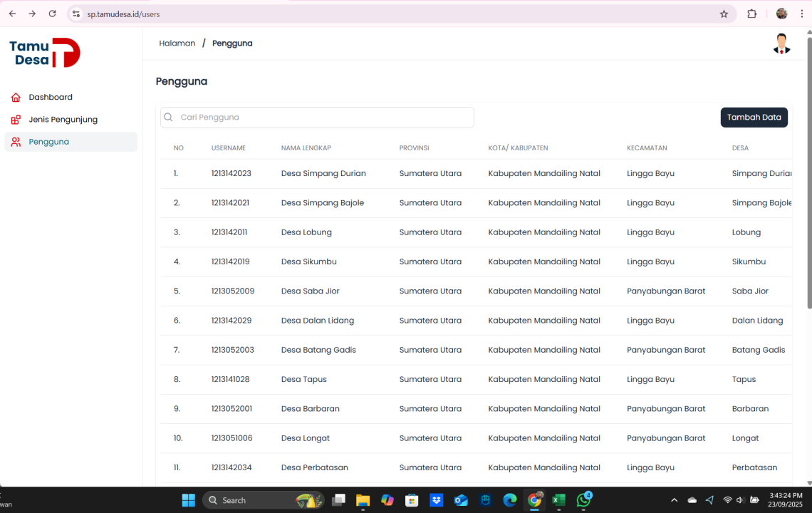Open Chrome three-dot menu
The width and height of the screenshot is (812, 513).
[802, 14]
